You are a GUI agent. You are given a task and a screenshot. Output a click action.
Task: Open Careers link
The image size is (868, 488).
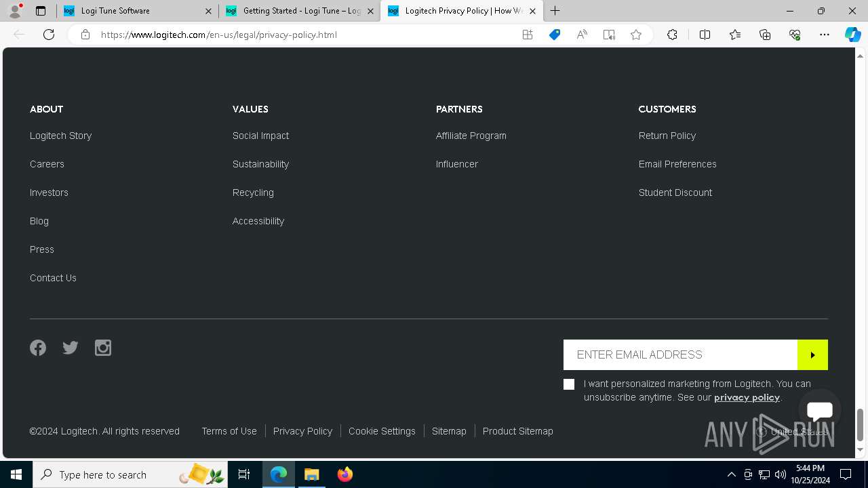(x=47, y=164)
